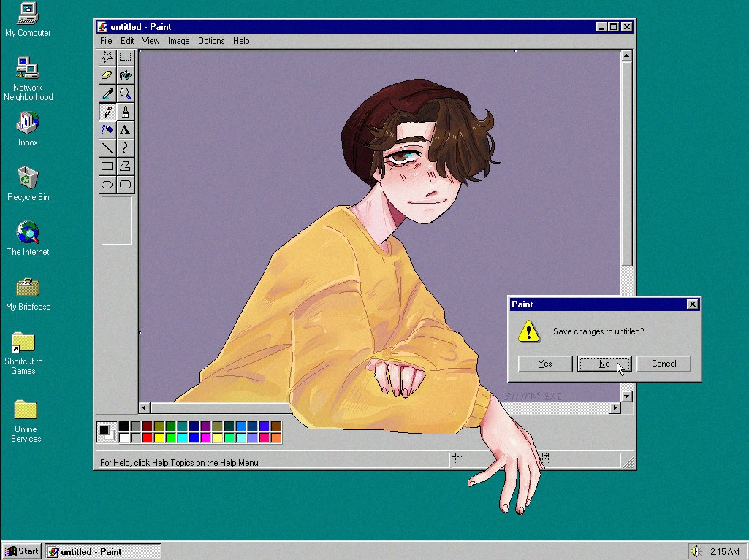Viewport: 749px width, 560px height.
Task: Click the Inbox desktop icon
Action: point(28,129)
